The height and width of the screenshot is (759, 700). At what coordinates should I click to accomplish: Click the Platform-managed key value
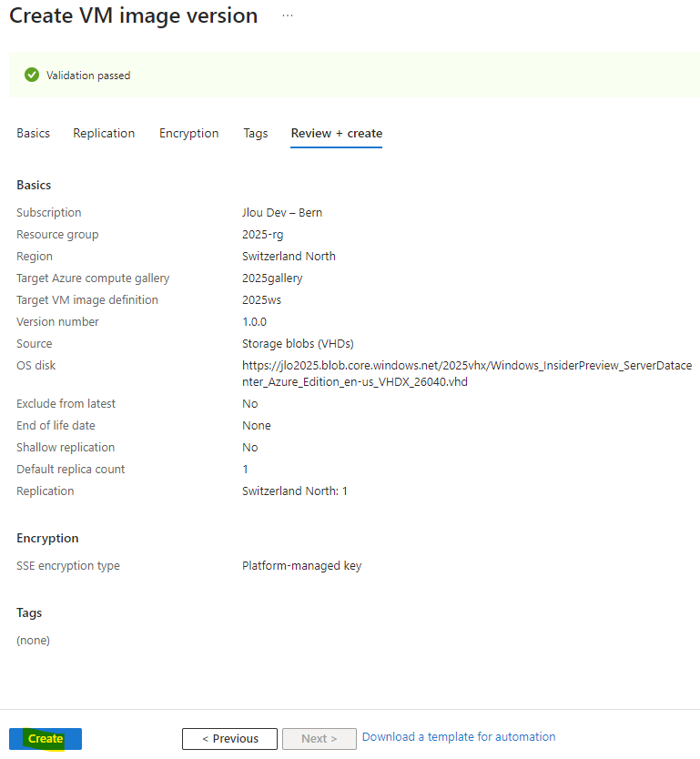pos(302,566)
